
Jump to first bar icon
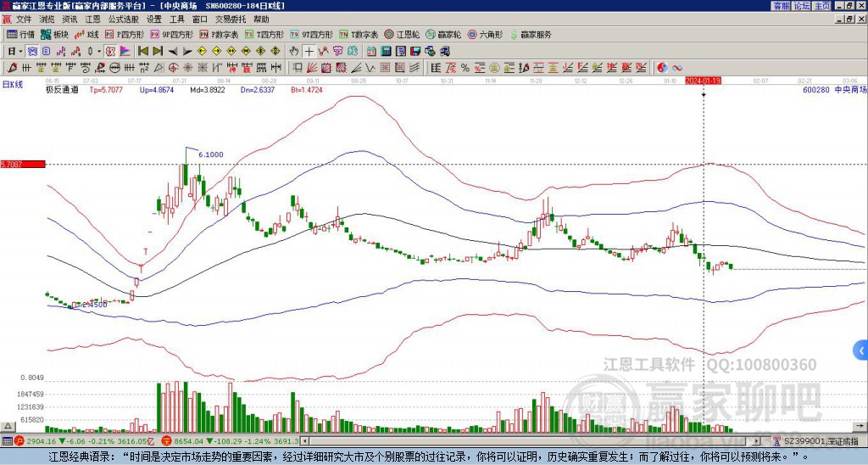coord(142,52)
